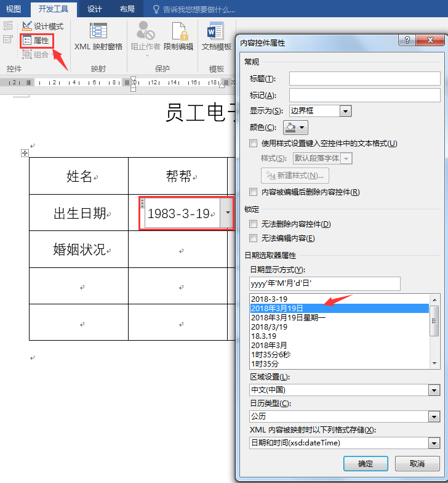Select date format 2018年3月19日

(340, 308)
